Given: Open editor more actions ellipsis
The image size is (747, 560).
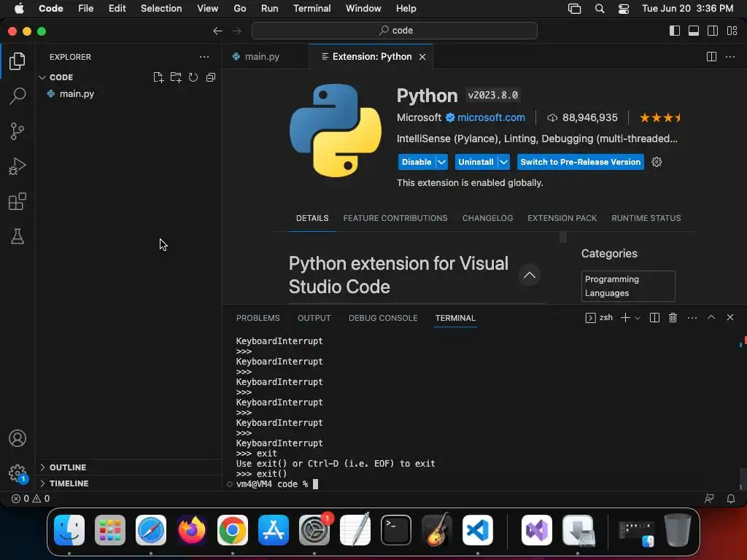Looking at the screenshot, I should pyautogui.click(x=729, y=57).
